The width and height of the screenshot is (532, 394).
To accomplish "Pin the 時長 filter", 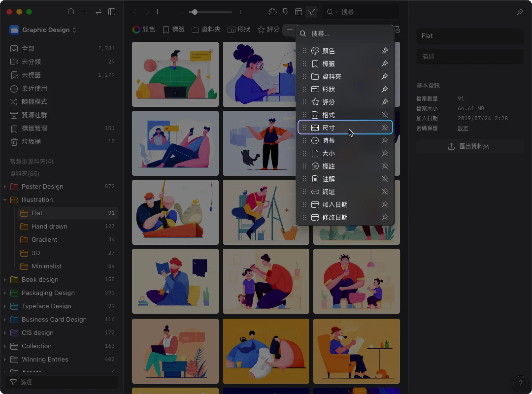I will pos(385,141).
